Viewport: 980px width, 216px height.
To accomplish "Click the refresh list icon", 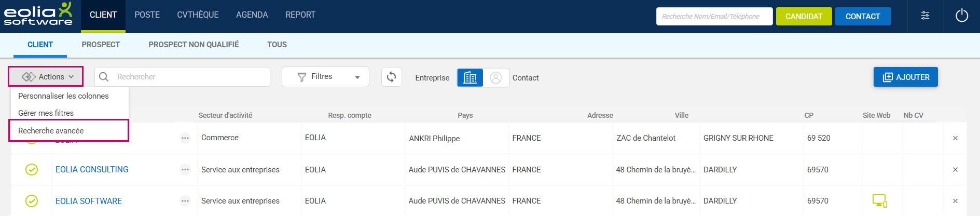I will coord(391,77).
